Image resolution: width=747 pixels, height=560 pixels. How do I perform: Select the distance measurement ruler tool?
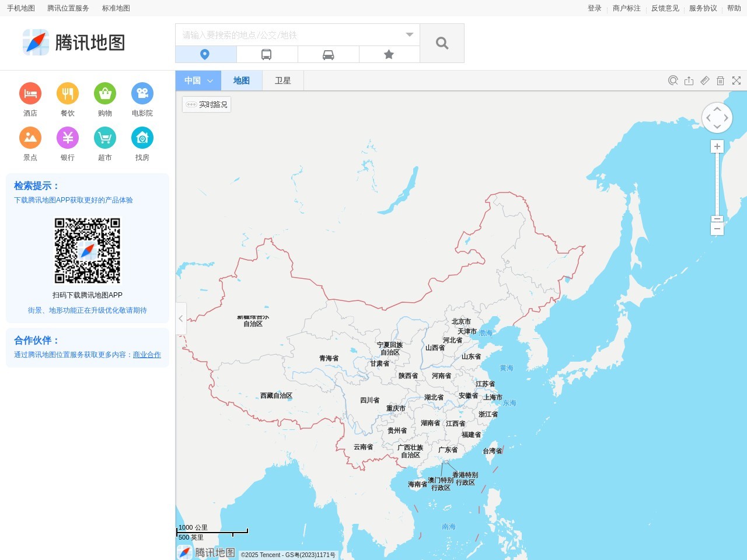click(704, 80)
